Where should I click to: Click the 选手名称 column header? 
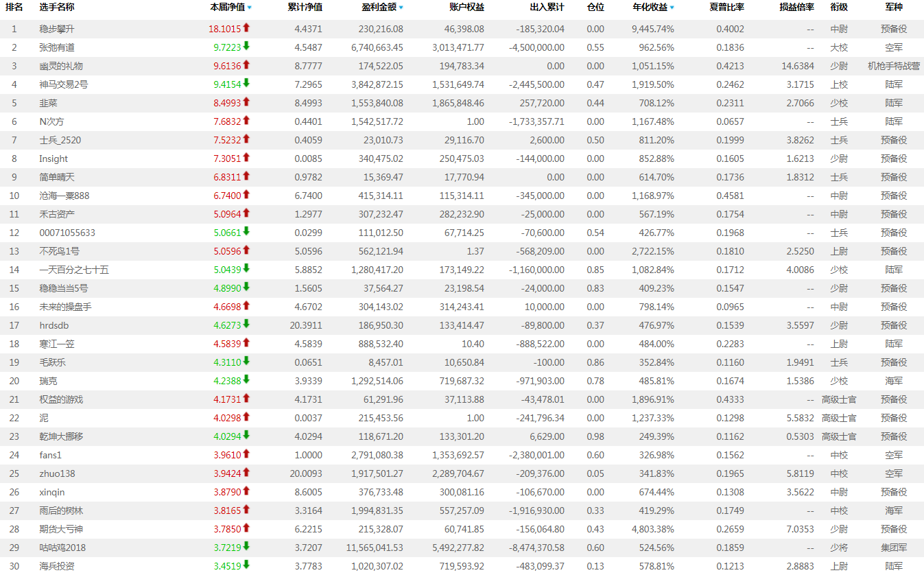57,7
